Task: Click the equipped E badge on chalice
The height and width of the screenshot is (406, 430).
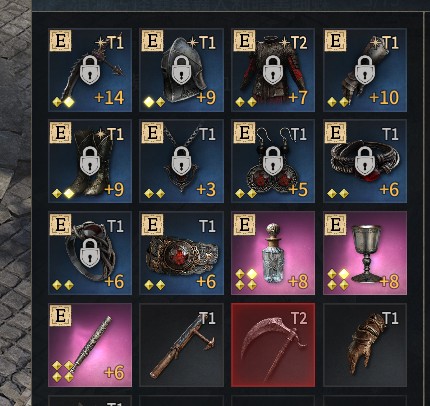Action: (336, 224)
